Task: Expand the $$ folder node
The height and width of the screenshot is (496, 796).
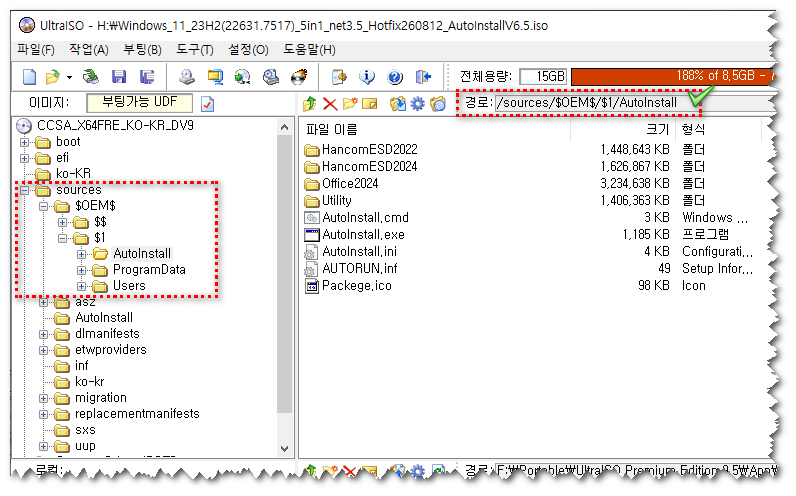Action: click(62, 222)
